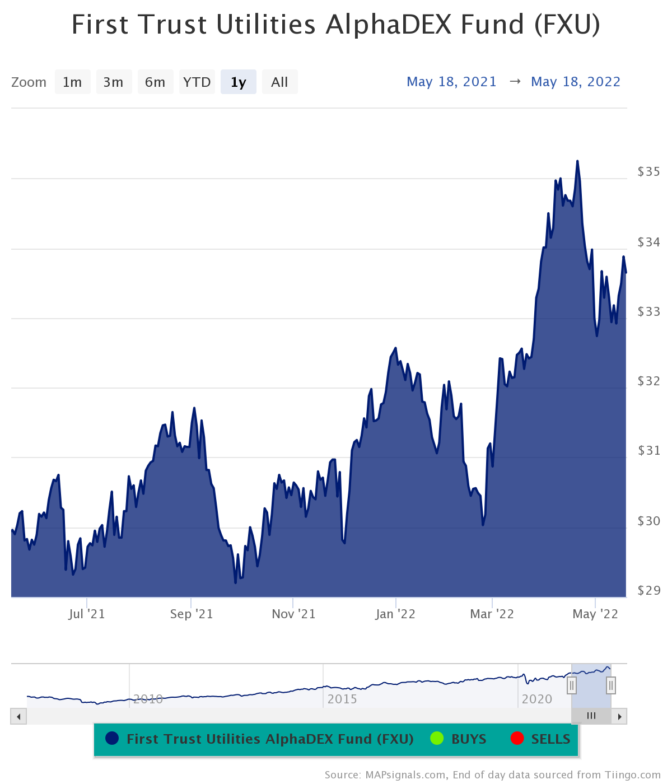
Task: Click the Jan '22 axis label
Action: (x=396, y=614)
